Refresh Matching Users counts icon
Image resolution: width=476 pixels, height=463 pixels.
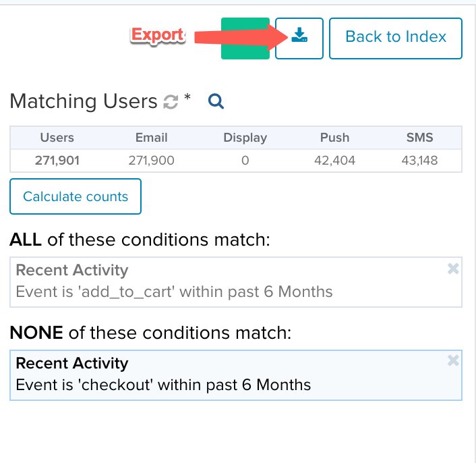pyautogui.click(x=171, y=102)
